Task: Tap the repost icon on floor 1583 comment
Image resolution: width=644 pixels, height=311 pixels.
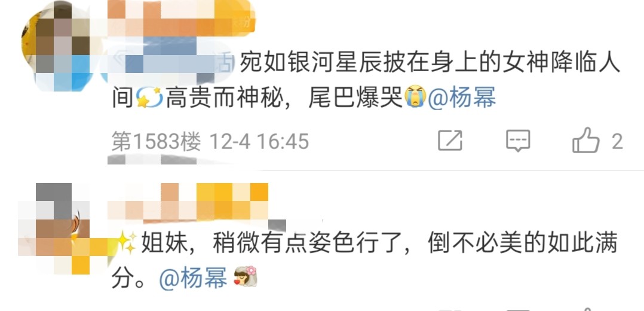Action: 450,141
